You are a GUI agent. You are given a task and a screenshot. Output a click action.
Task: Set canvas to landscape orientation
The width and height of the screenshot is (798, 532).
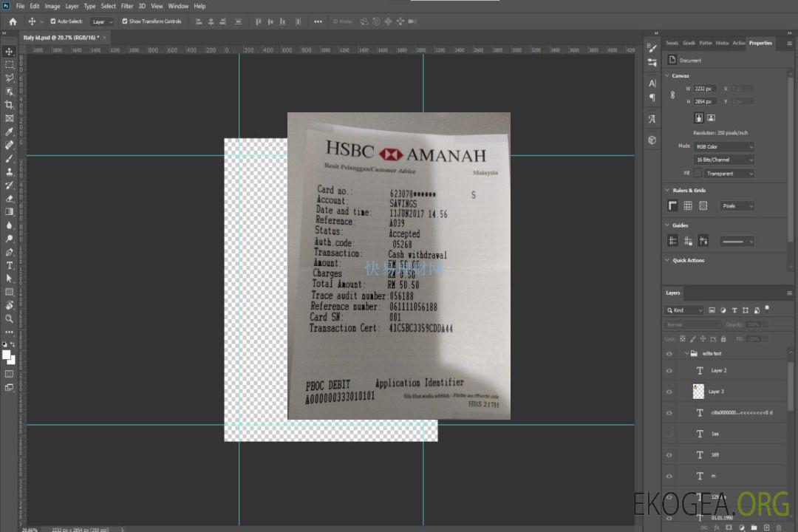[711, 117]
